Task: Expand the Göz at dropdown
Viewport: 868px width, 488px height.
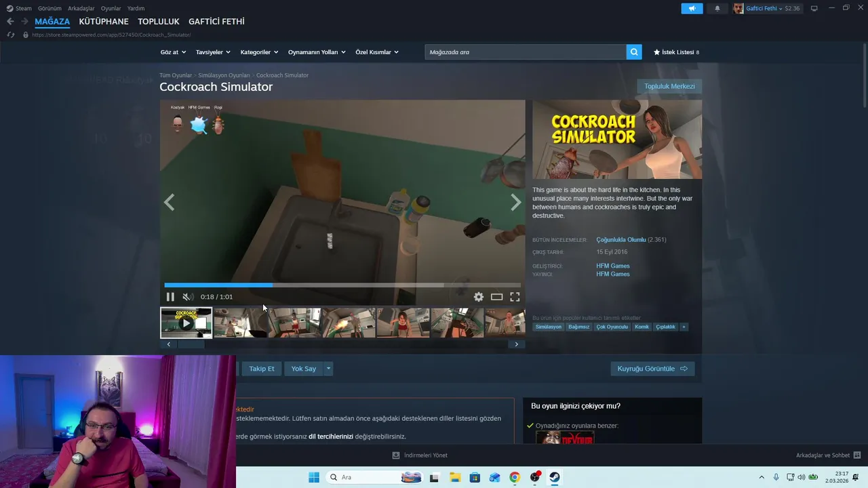Action: pos(172,52)
